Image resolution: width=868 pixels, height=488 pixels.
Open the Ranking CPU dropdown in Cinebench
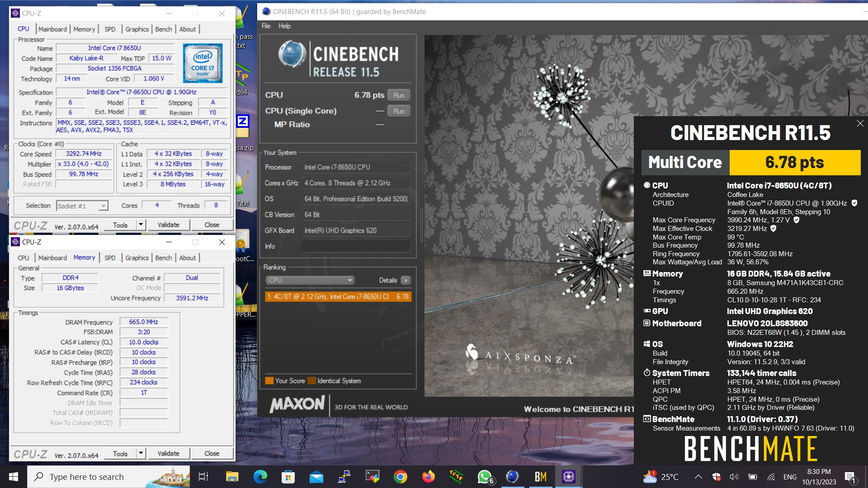(310, 280)
